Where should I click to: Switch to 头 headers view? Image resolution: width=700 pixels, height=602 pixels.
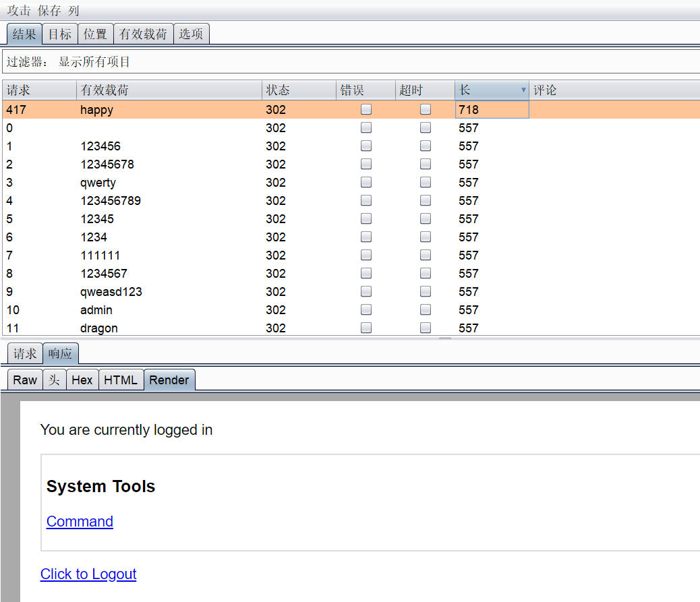tap(55, 380)
